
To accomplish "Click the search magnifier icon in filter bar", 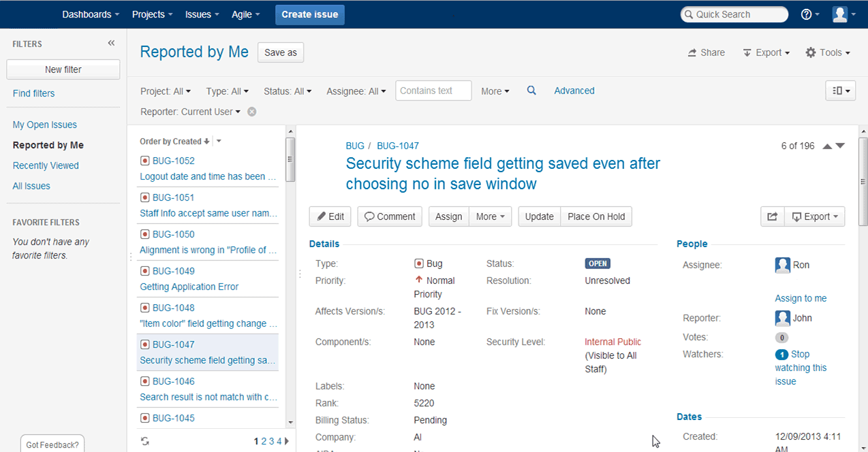I will pyautogui.click(x=531, y=91).
